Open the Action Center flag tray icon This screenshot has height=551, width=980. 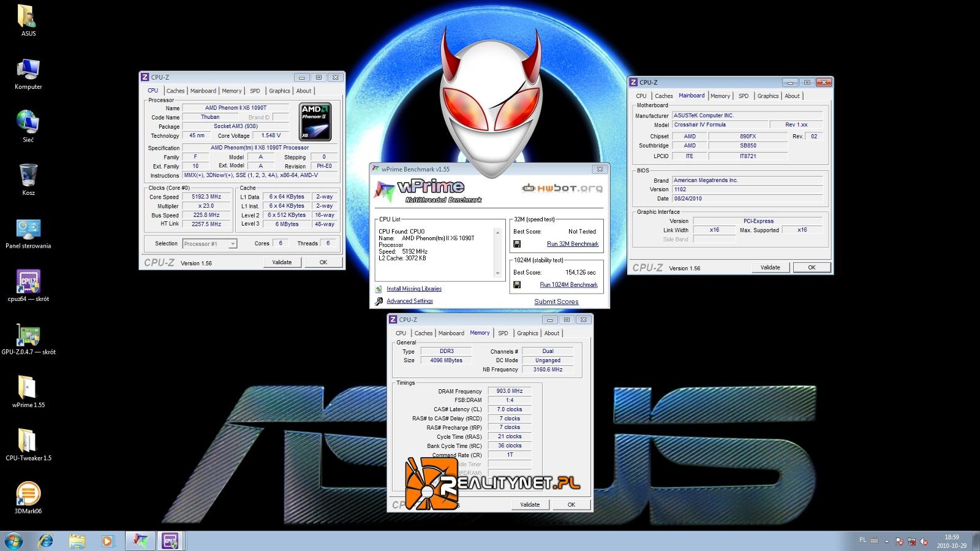pos(900,542)
